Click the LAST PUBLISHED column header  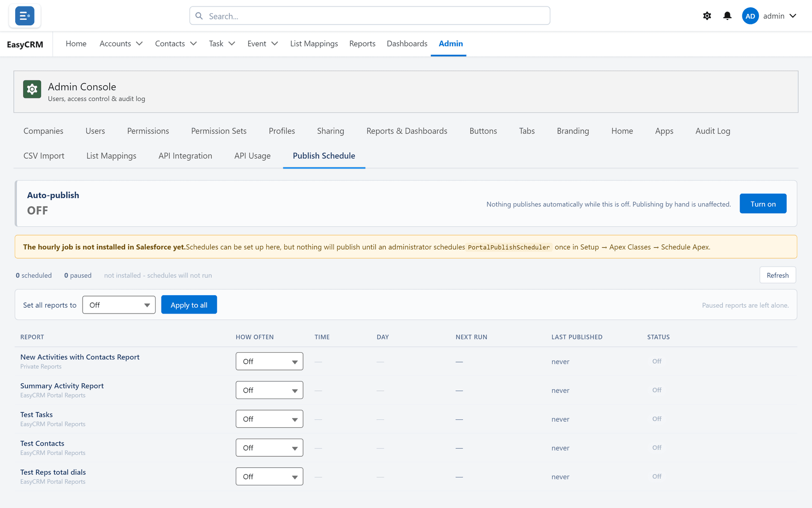[577, 337]
